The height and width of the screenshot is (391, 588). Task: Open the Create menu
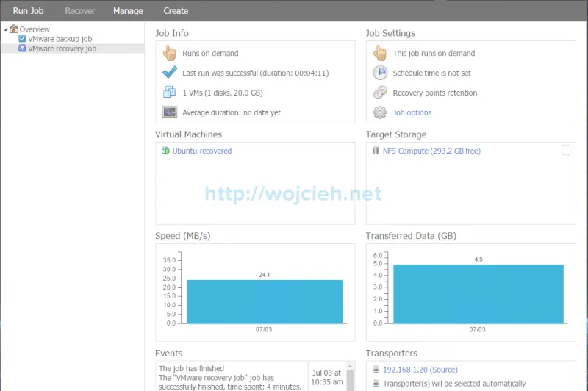coord(176,11)
